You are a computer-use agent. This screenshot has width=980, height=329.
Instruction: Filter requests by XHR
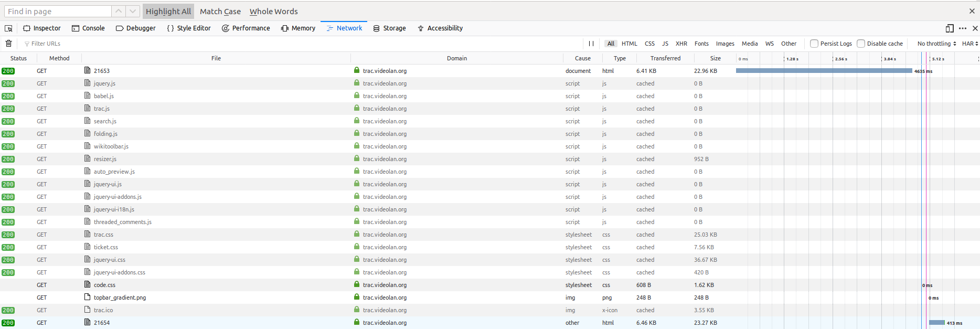pos(681,44)
